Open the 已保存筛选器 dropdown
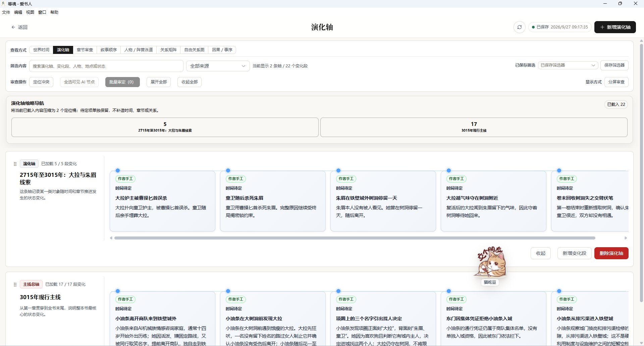The image size is (644, 346). 568,65
